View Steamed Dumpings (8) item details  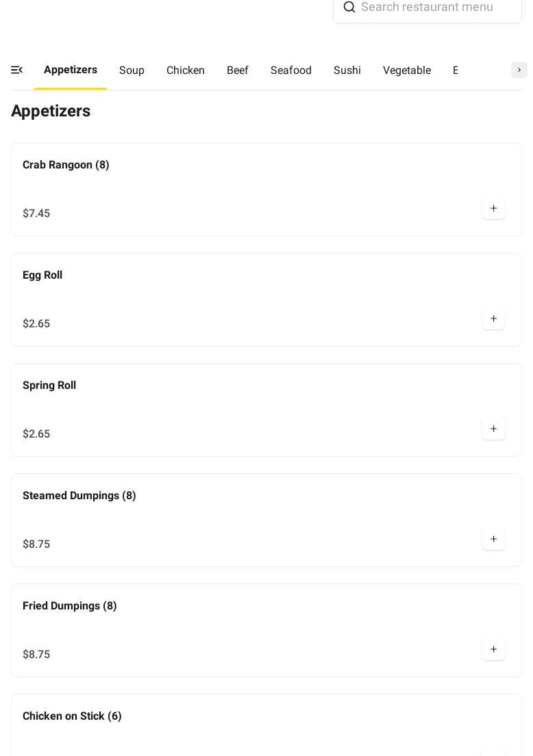tap(79, 496)
